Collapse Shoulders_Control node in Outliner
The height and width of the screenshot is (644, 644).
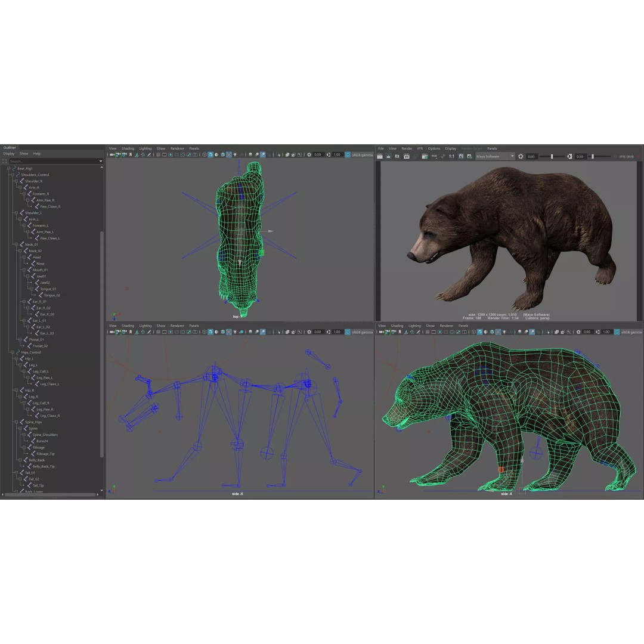[13, 175]
